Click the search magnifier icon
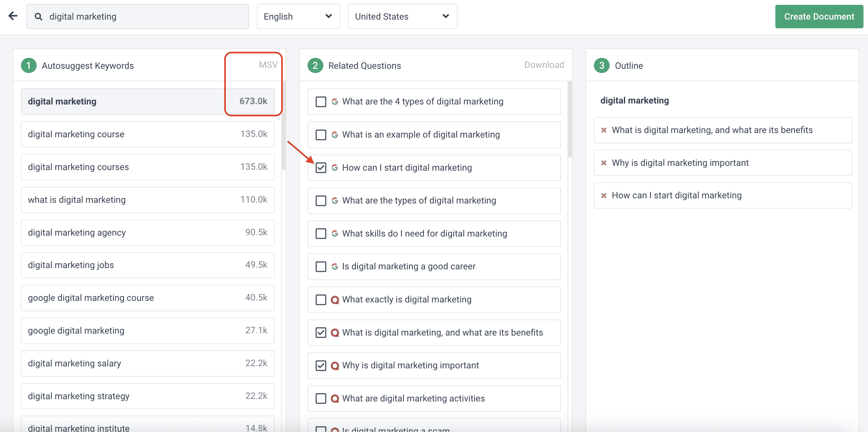868x432 pixels. click(38, 16)
